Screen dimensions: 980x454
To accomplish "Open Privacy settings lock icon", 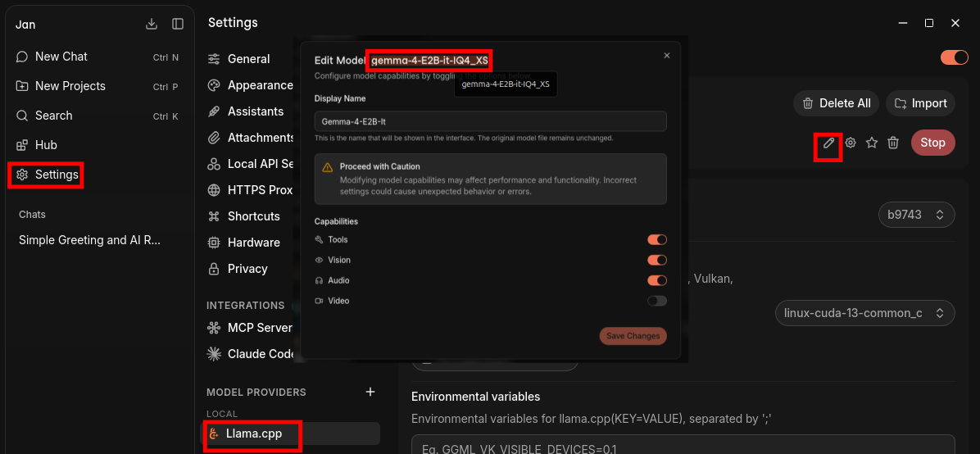I will tap(214, 269).
